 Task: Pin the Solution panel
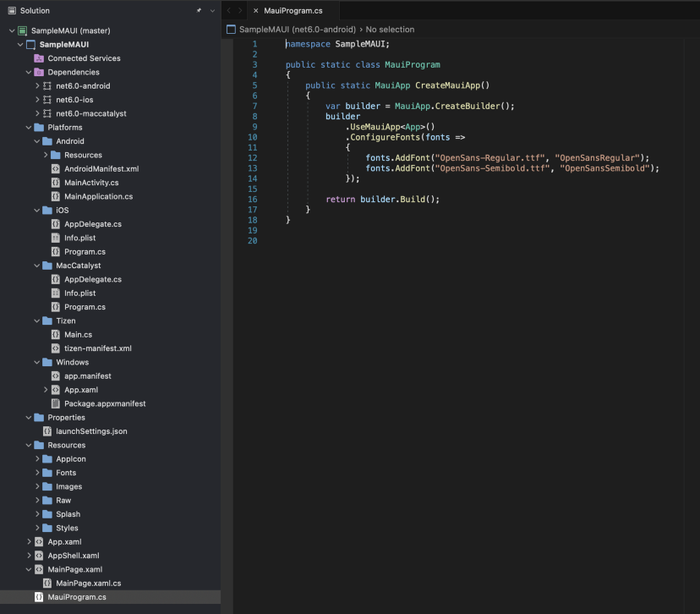pyautogui.click(x=199, y=10)
